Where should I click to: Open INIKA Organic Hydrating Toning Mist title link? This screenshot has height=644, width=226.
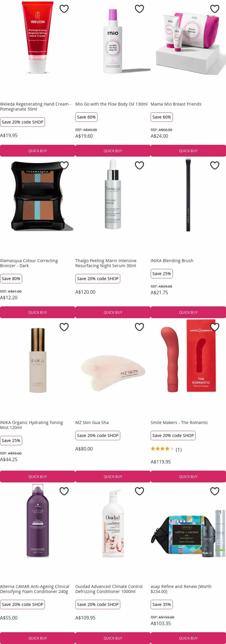[x=31, y=425]
